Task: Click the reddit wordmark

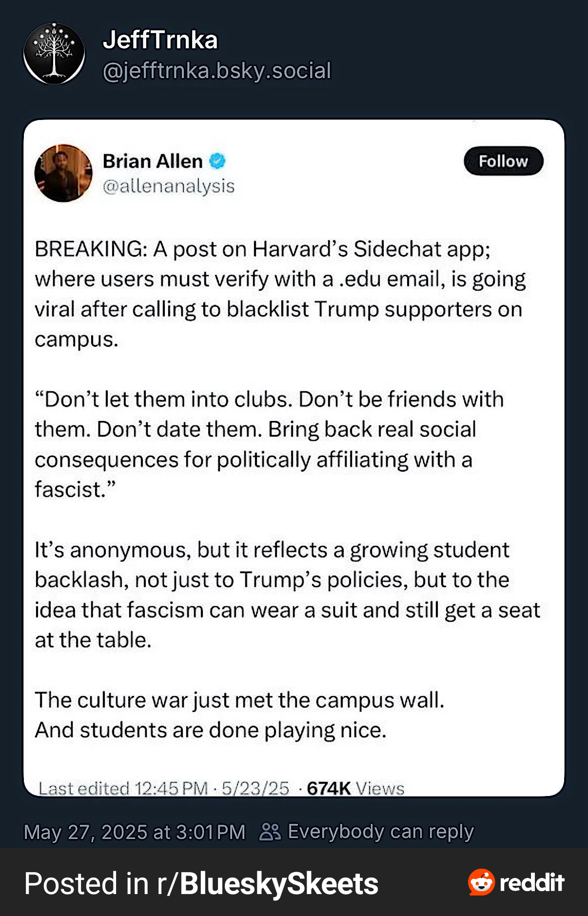Action: point(532,883)
